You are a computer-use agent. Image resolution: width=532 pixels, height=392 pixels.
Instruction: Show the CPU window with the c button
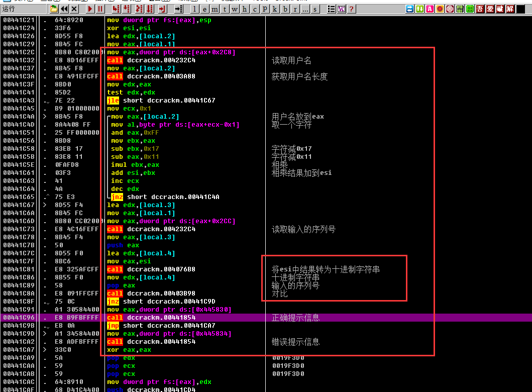click(x=255, y=9)
